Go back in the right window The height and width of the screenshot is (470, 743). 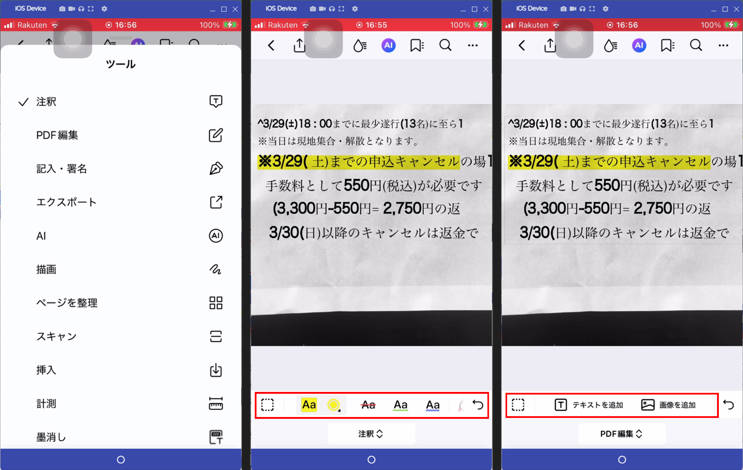522,45
